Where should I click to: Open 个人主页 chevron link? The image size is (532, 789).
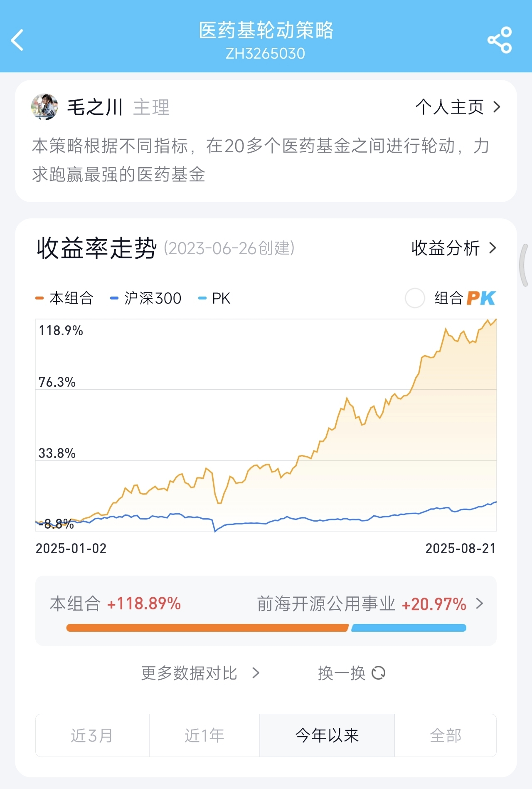(x=497, y=107)
